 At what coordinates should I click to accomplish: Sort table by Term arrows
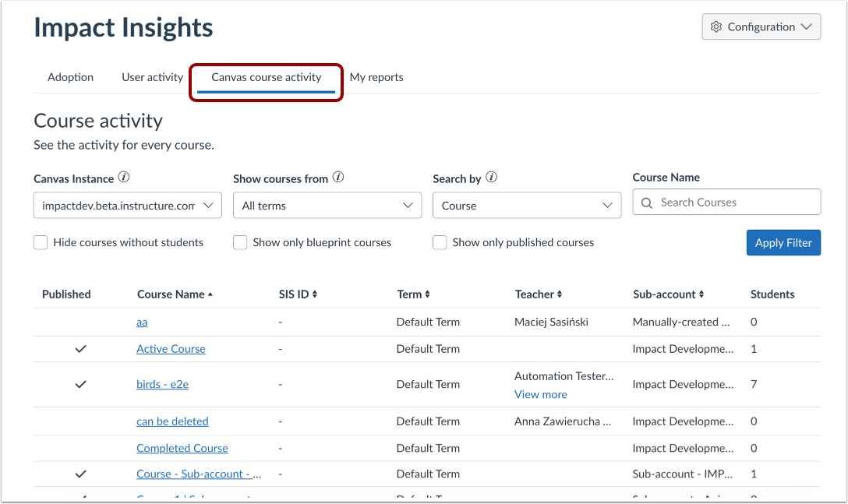(x=427, y=294)
